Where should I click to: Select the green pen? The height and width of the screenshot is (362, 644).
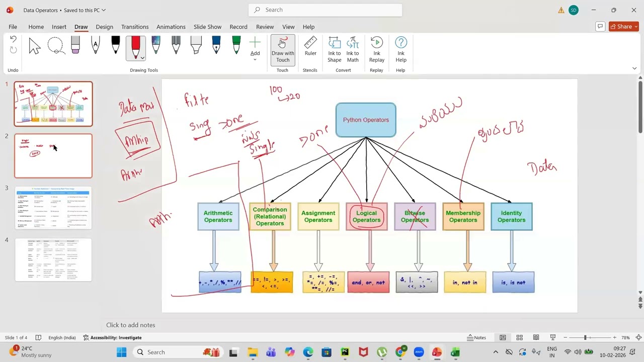236,45
